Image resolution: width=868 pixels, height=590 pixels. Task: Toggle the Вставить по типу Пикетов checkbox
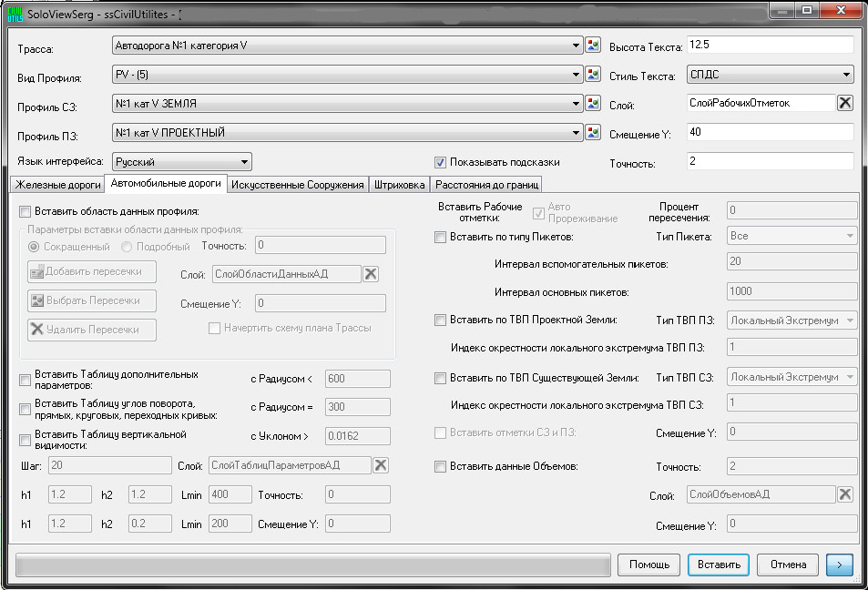point(441,237)
